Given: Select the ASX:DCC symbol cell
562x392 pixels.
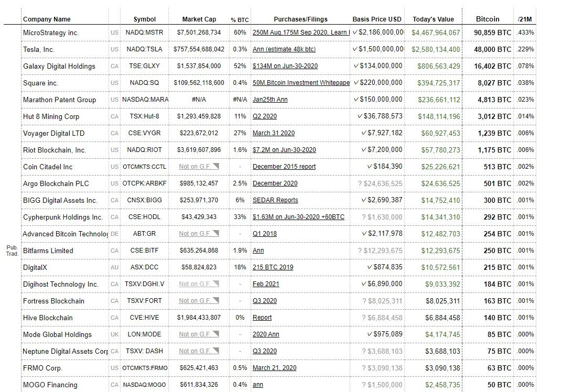Looking at the screenshot, I should click(145, 267).
